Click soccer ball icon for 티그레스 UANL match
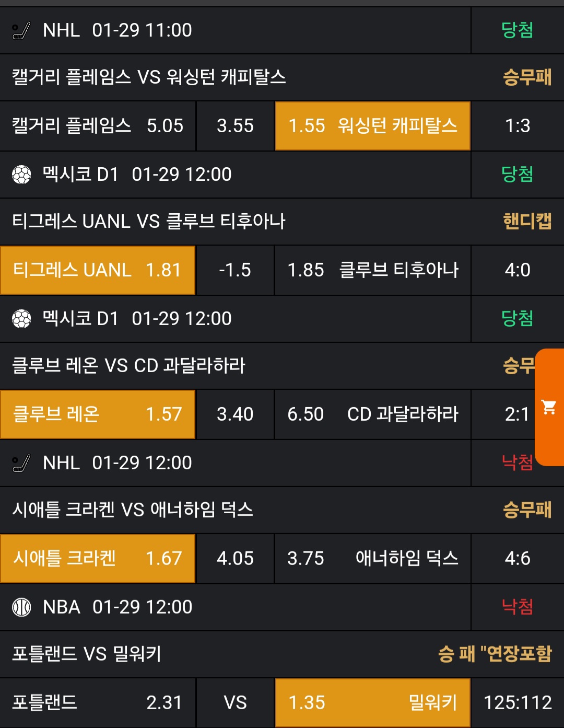 tap(21, 175)
